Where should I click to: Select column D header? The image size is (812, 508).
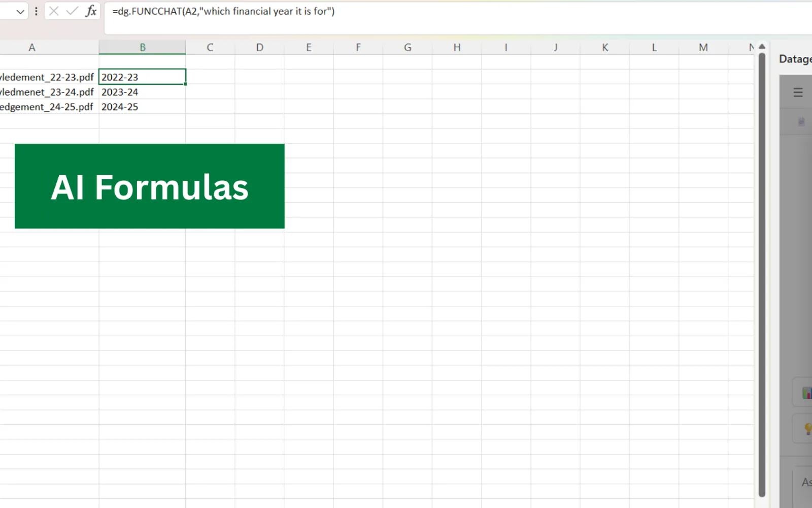click(x=259, y=47)
